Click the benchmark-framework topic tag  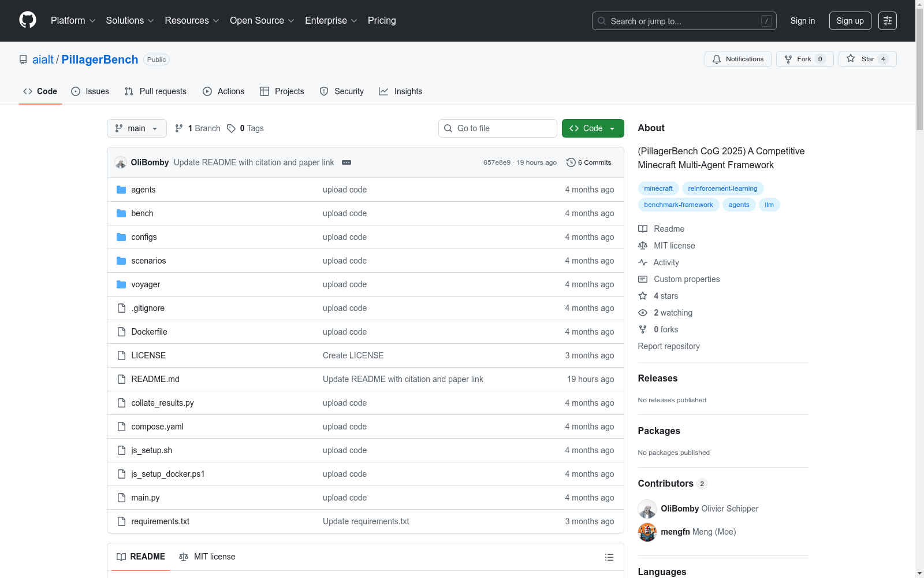[679, 205]
